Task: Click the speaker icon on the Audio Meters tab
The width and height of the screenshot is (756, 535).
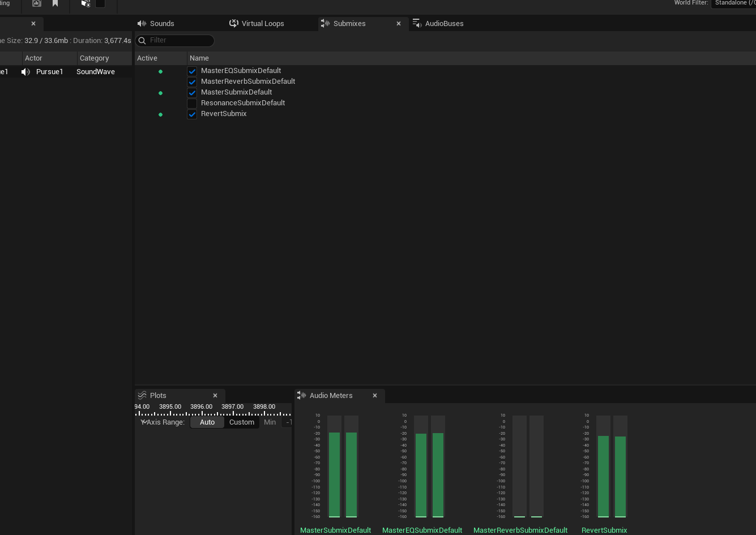Action: (x=301, y=395)
